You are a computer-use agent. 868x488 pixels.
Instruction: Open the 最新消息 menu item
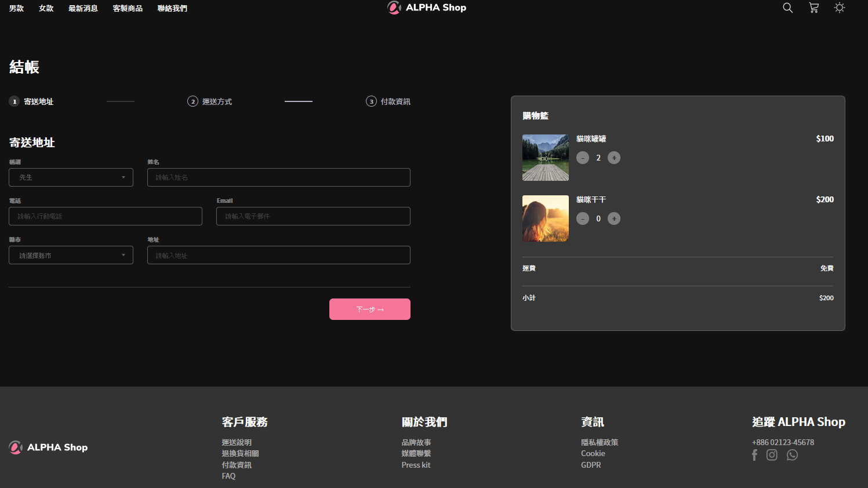click(83, 8)
